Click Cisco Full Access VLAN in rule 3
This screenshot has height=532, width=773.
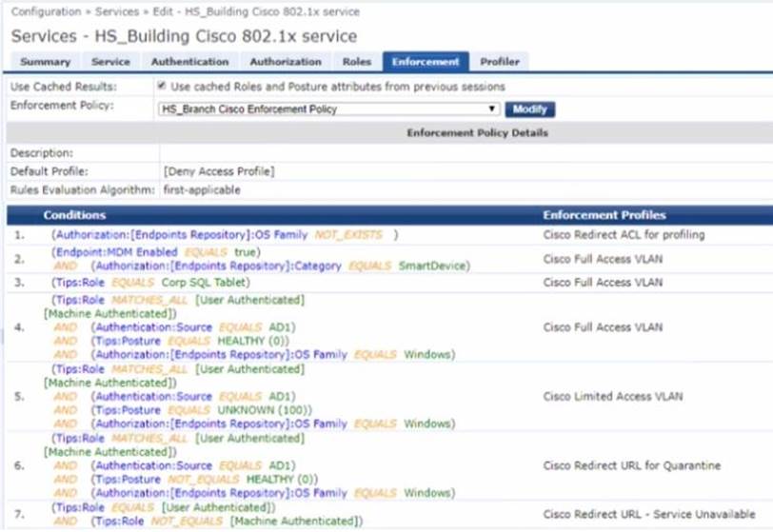point(603,283)
